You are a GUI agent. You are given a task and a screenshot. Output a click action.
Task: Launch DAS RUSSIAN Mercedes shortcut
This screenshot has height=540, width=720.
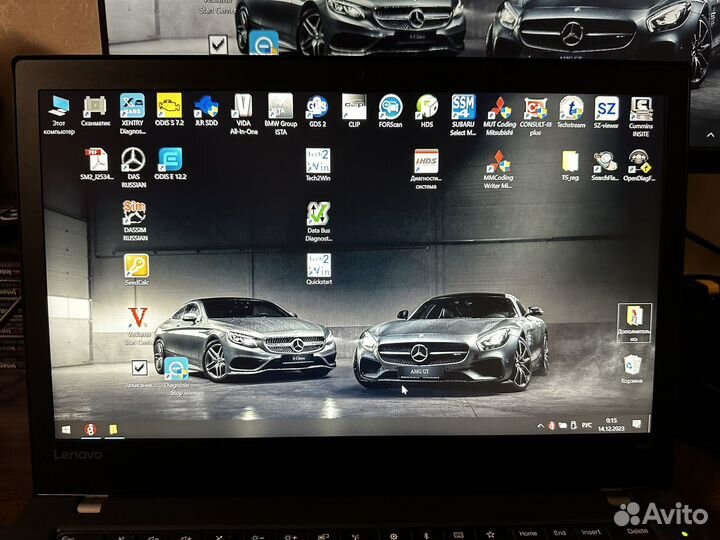pos(133,168)
